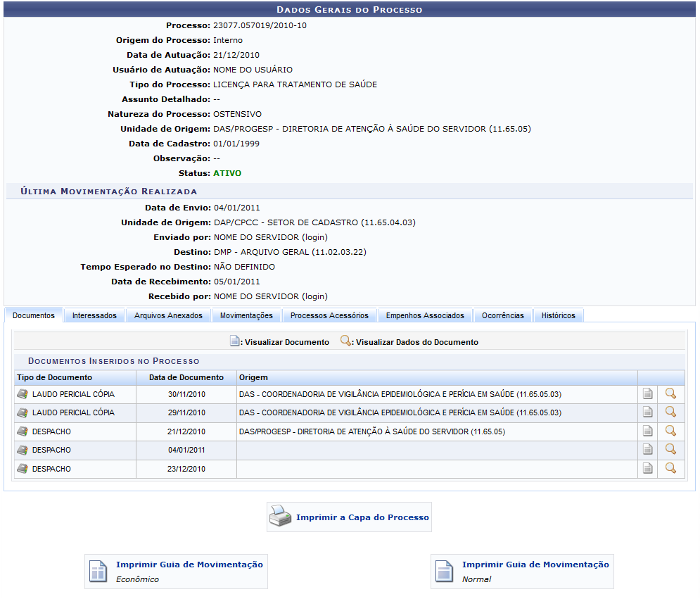Click the stamp icon beside LAUDO PERICIAL 30/11/2010
Screen dimensions: 700x599
pyautogui.click(x=23, y=394)
